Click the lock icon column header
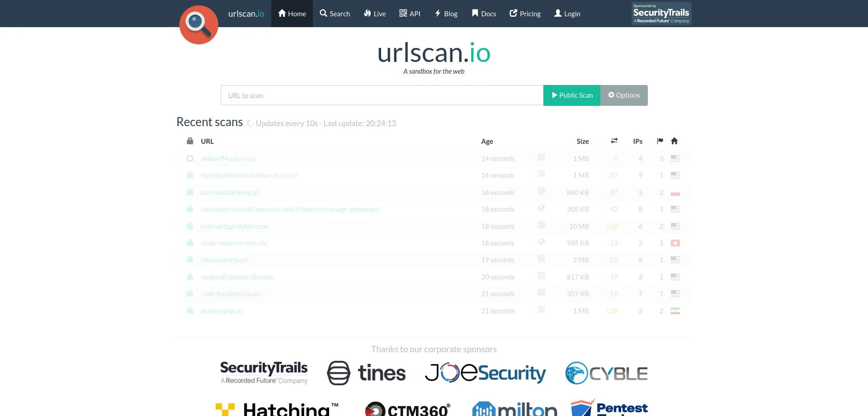868x416 pixels. (x=190, y=141)
